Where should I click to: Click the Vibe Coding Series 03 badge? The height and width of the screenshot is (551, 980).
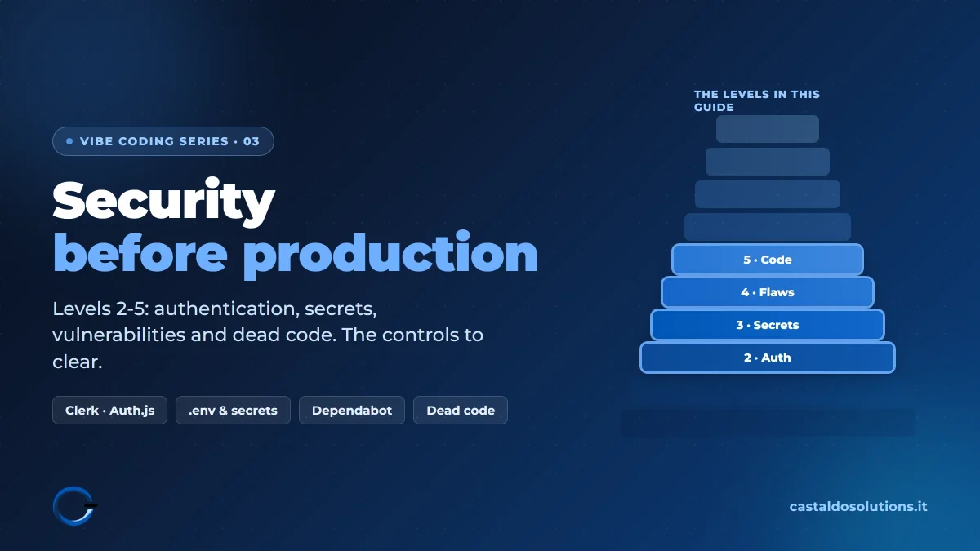pos(163,141)
